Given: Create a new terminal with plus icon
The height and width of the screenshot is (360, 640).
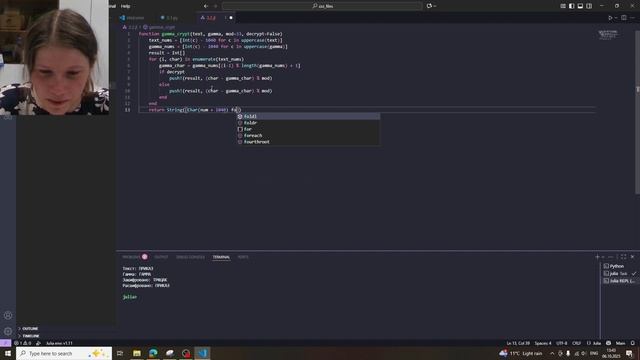Looking at the screenshot, I should pos(597,257).
